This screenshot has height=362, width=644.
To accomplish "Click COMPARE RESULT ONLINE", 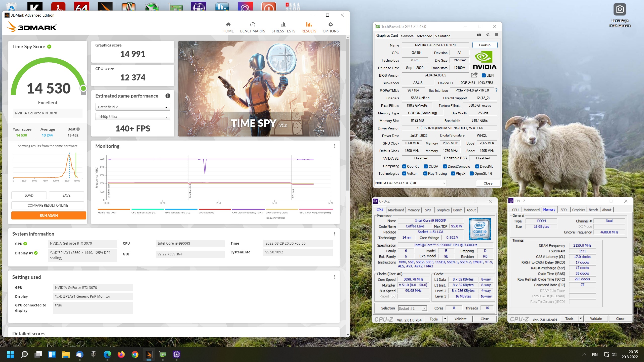I will click(x=48, y=205).
